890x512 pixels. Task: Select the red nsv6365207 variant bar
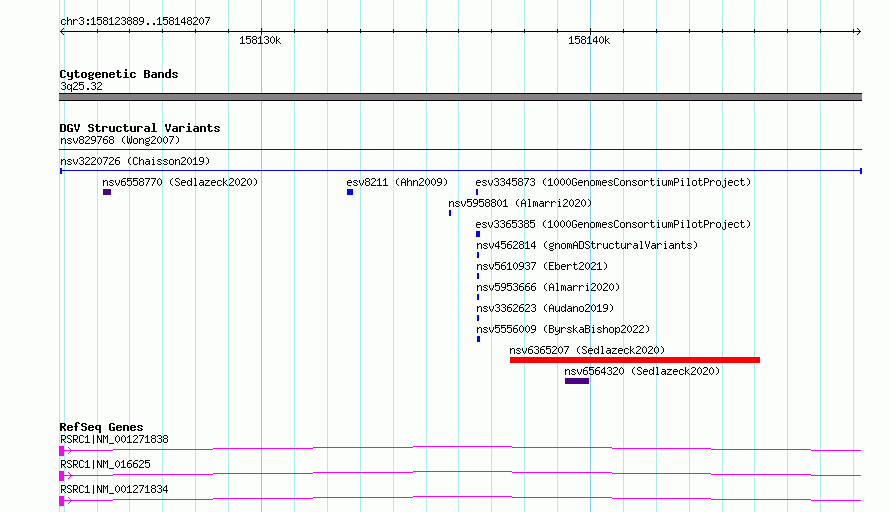635,360
